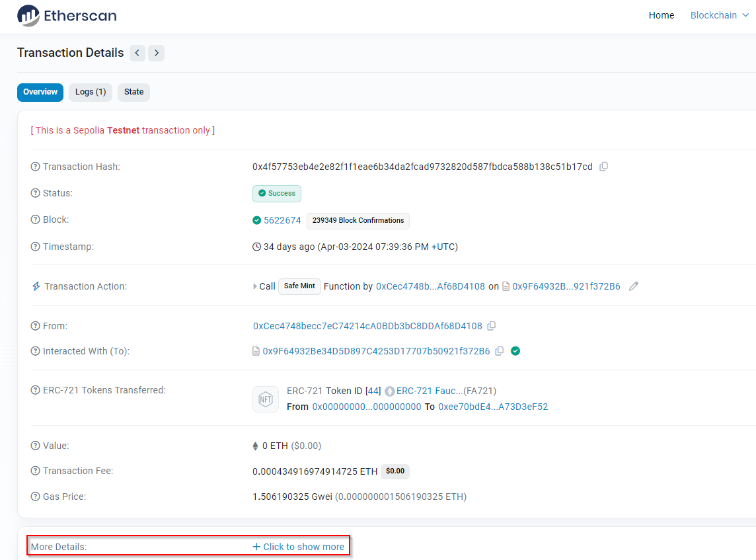This screenshot has height=560, width=756.
Task: Copy the transaction hash
Action: click(x=603, y=167)
